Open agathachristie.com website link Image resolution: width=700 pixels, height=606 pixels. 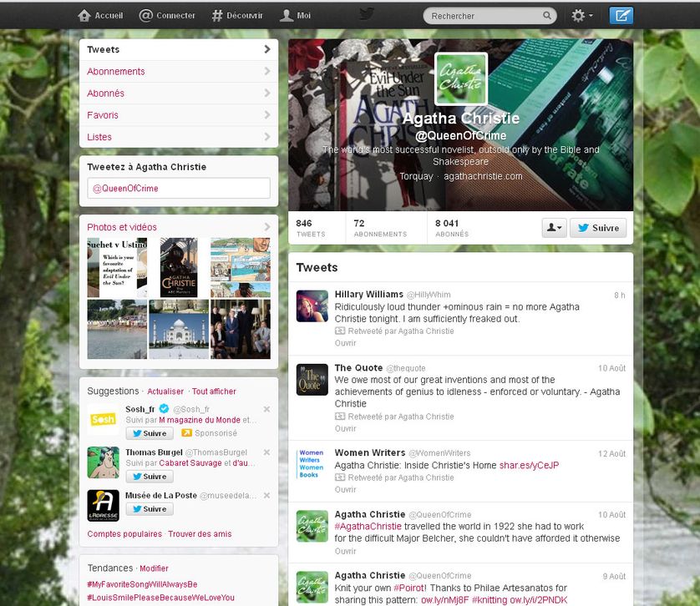coord(483,176)
